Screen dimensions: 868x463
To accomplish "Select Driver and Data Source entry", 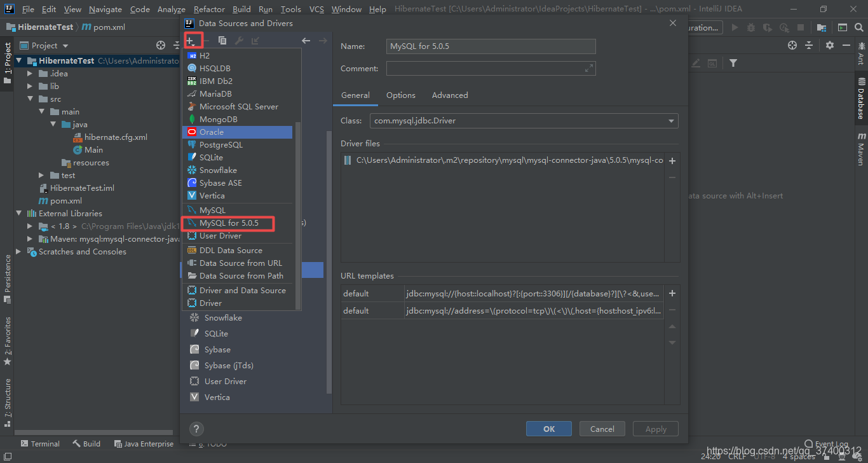I will (x=238, y=290).
